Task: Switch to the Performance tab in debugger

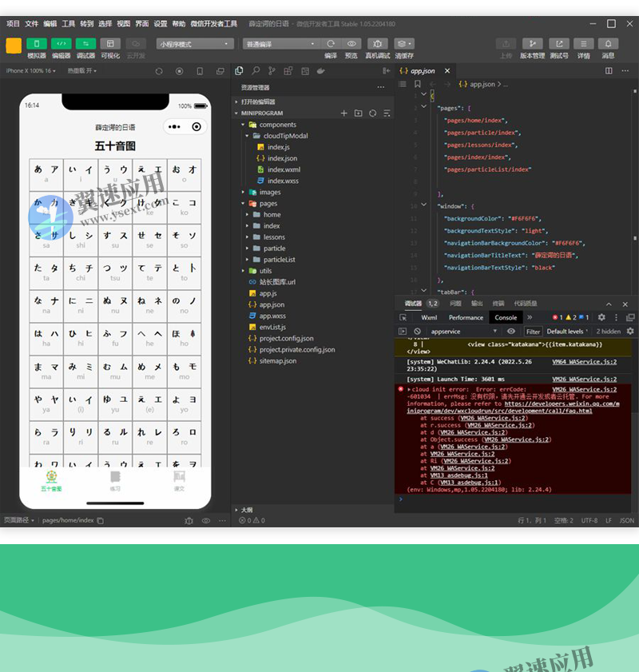Action: [x=466, y=317]
